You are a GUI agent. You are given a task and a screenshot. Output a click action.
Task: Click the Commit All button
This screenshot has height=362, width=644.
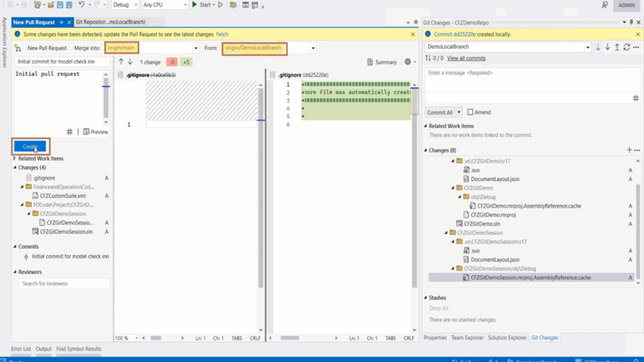pyautogui.click(x=440, y=112)
